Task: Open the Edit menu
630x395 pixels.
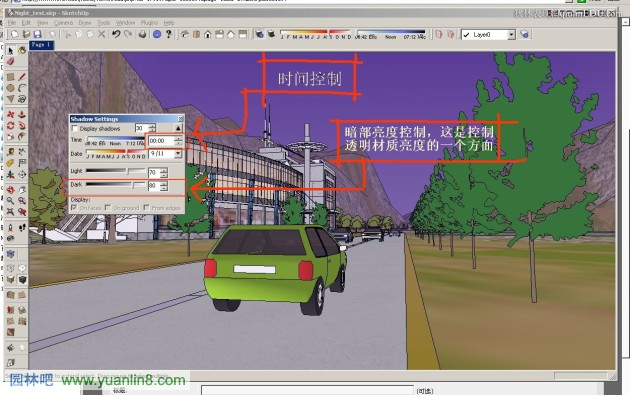Action: pyautogui.click(x=26, y=23)
